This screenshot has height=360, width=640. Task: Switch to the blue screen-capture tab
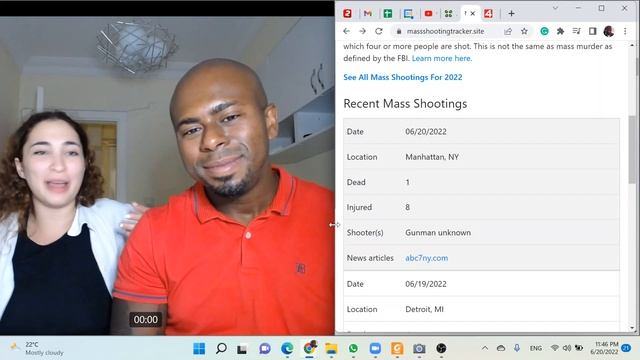tap(408, 13)
